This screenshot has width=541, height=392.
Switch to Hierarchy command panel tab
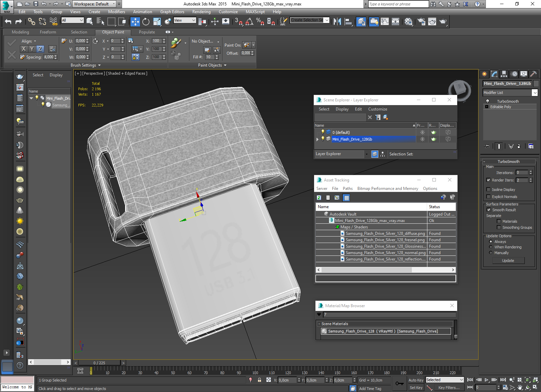point(504,74)
